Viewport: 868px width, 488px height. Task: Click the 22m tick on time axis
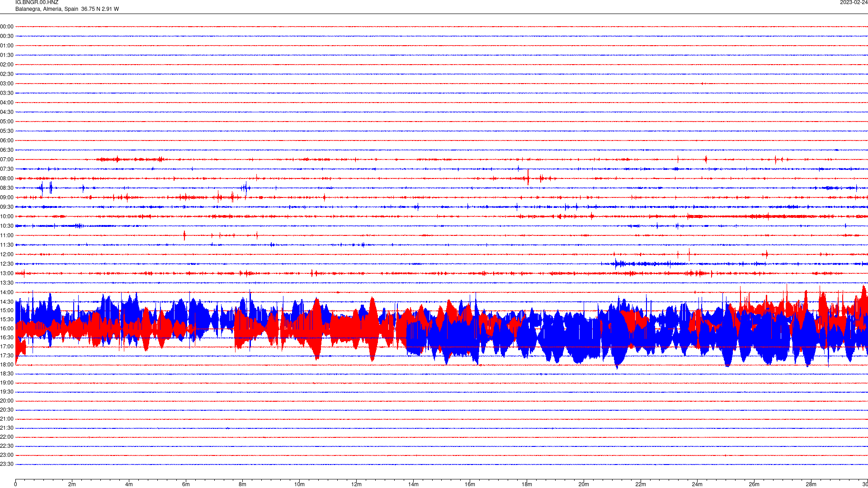(641, 484)
